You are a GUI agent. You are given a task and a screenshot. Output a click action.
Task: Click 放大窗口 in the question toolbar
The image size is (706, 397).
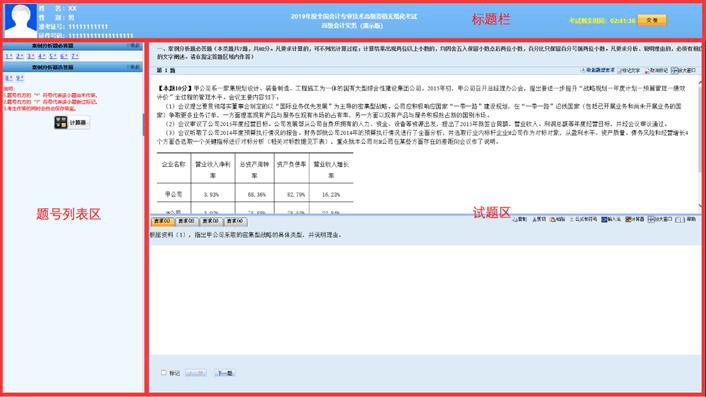tap(683, 71)
